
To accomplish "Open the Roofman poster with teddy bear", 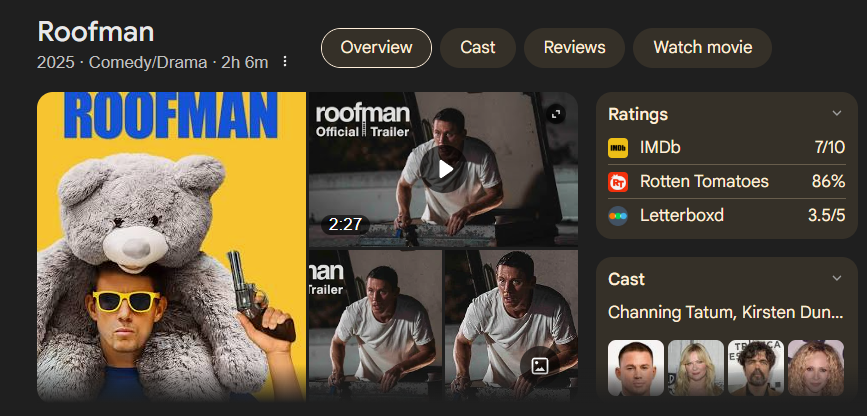I will pyautogui.click(x=171, y=246).
